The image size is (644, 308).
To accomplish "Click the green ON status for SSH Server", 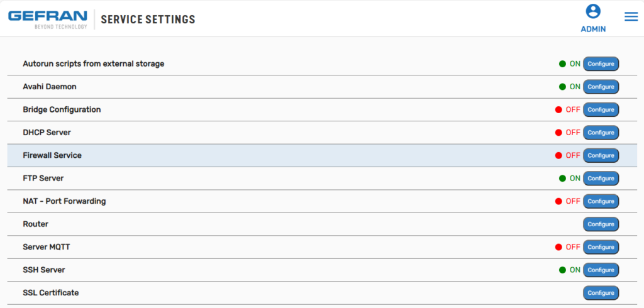I will (570, 270).
